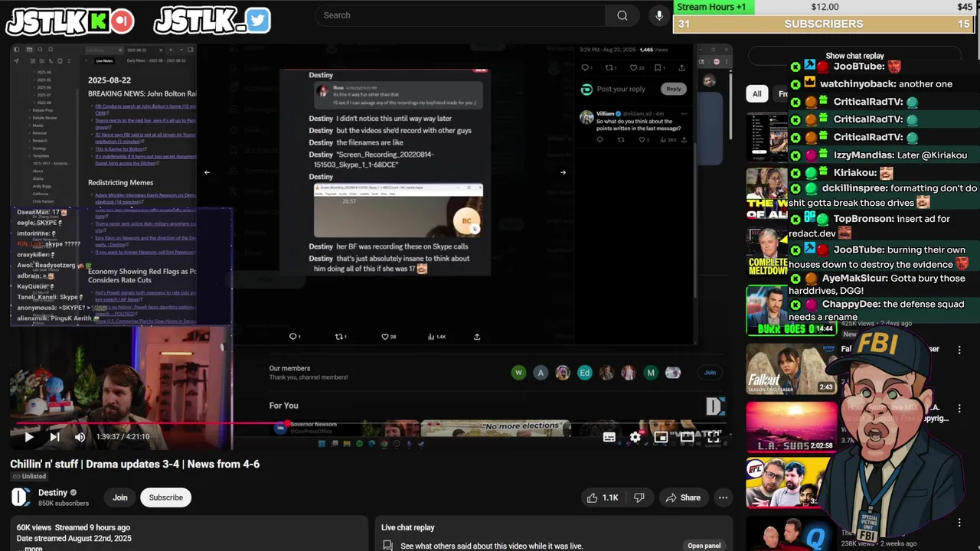Toggle theater mode in the player
Screen dimensions: 980x551
pos(687,437)
